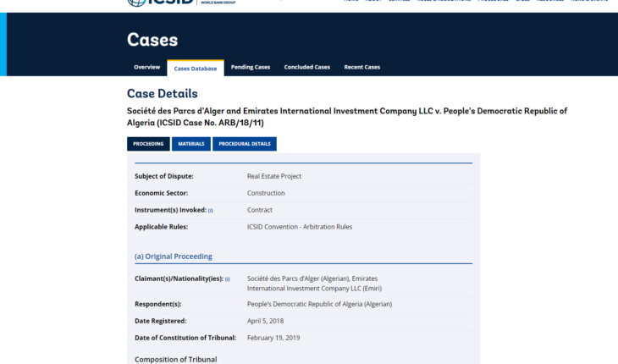Open the Concluded Cases tab
Viewport: 618px width, 364px height.
[x=307, y=68]
